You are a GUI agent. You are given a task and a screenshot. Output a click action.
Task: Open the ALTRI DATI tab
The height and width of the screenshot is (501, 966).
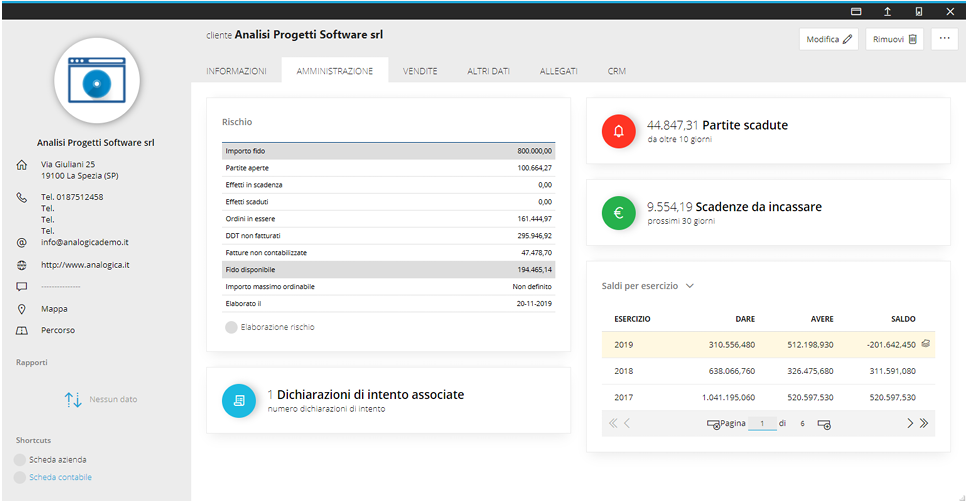tap(489, 71)
